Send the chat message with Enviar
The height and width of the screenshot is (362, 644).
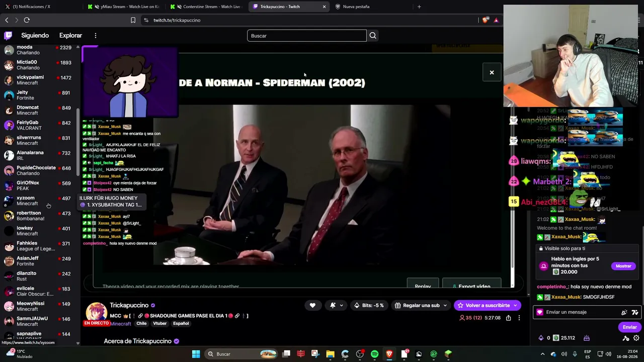click(x=629, y=327)
